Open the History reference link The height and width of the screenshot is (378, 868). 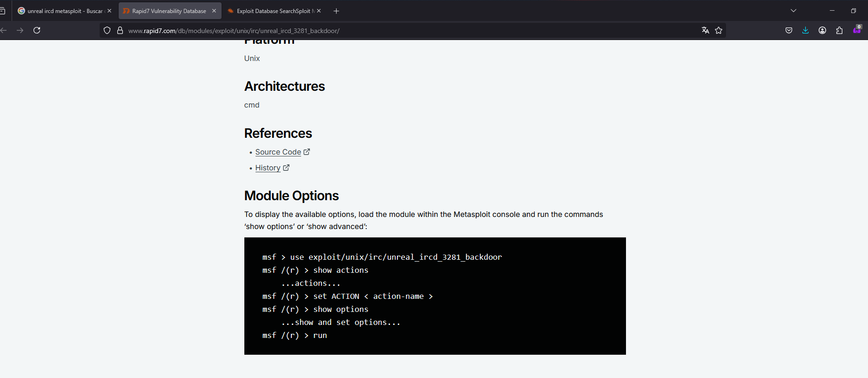click(x=268, y=168)
